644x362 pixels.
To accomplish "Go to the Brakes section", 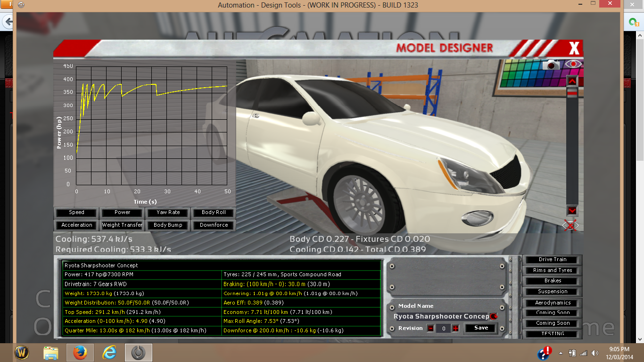I will 553,281.
